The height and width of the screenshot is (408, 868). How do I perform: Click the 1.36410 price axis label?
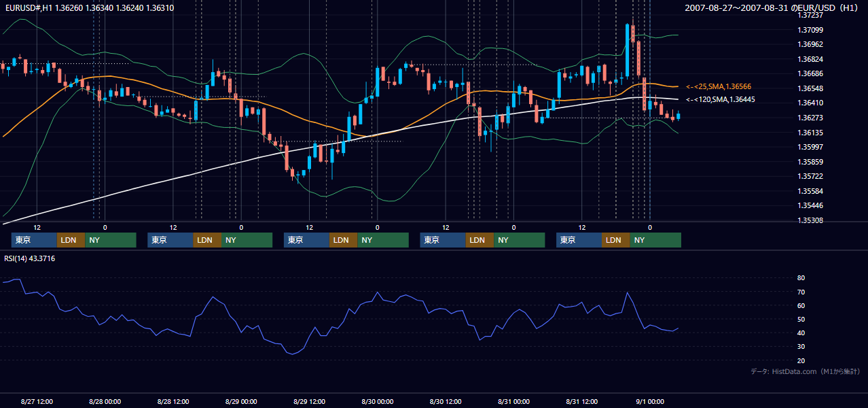[x=811, y=103]
